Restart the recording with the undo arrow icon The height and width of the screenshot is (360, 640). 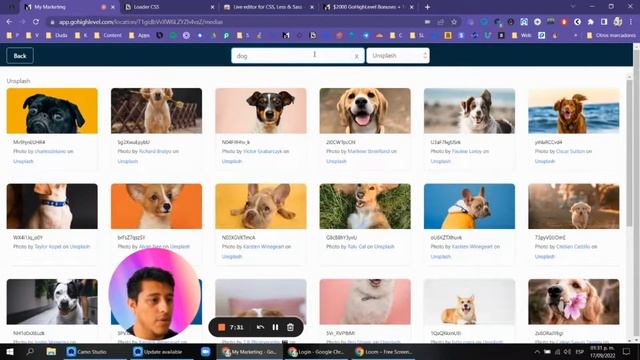click(260, 327)
